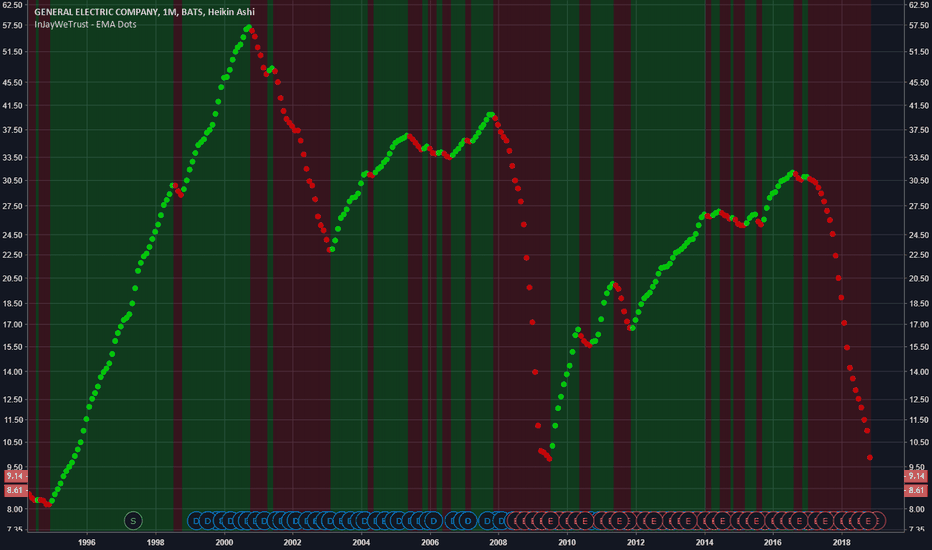
Task: Click 24.50 on the left price axis
Action: (x=12, y=235)
